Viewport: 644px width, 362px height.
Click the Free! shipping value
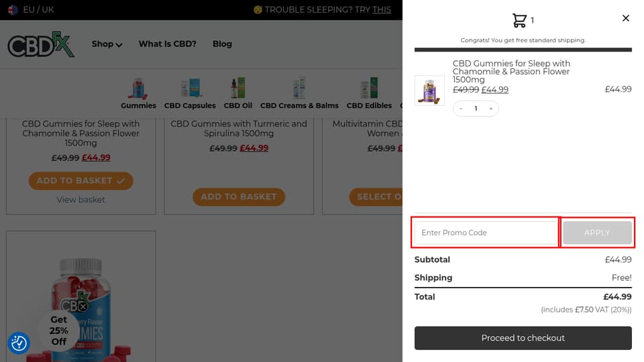coord(621,278)
